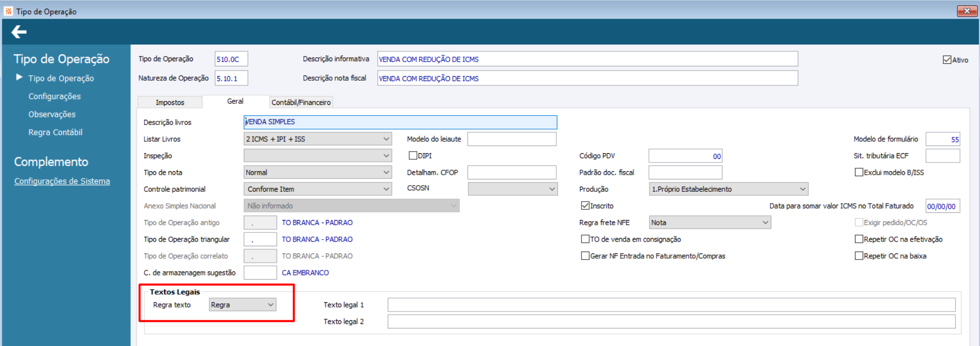This screenshot has width=980, height=346.
Task: Open the Regra texto dropdown
Action: coord(242,305)
